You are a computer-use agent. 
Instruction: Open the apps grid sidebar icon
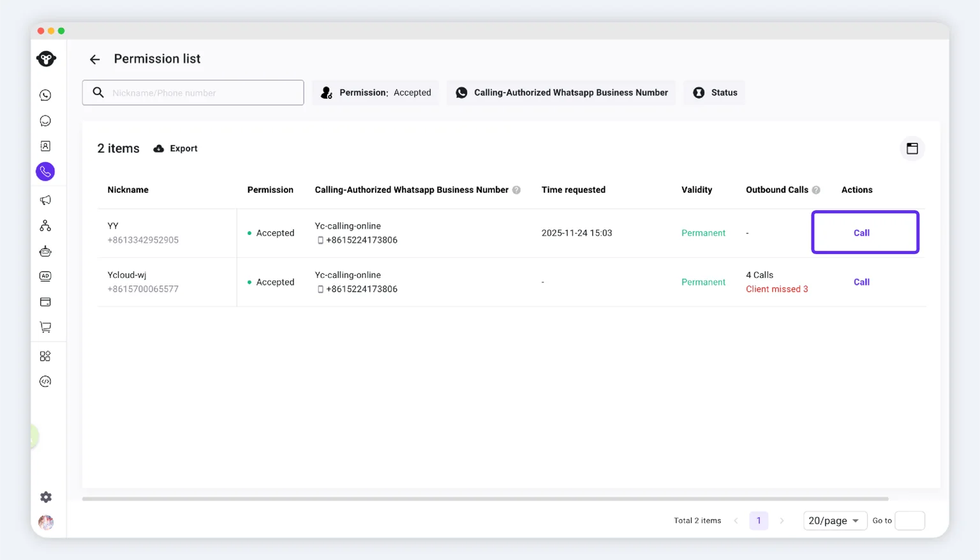(45, 356)
